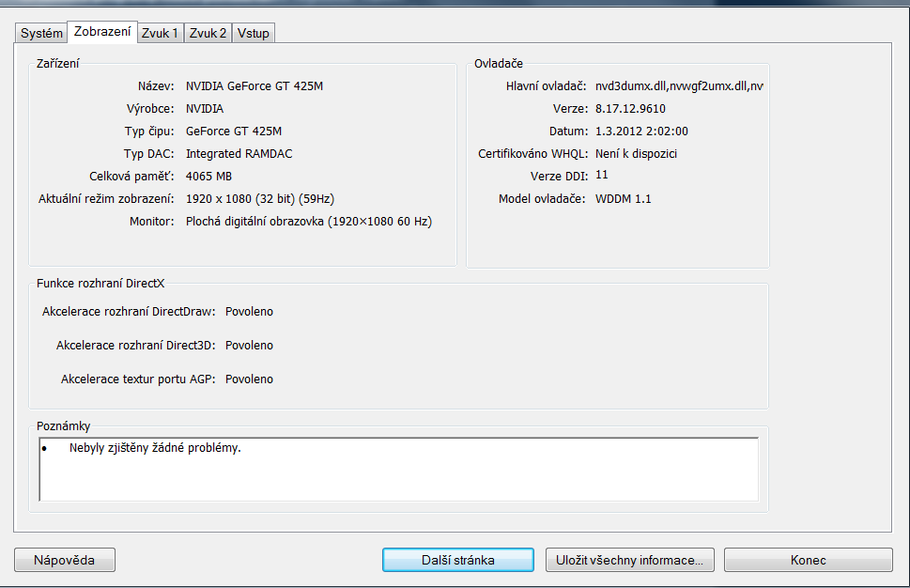Screen dimensions: 910x588
Task: Click Funkce rozhraní DirectX heading
Action: coord(100,284)
